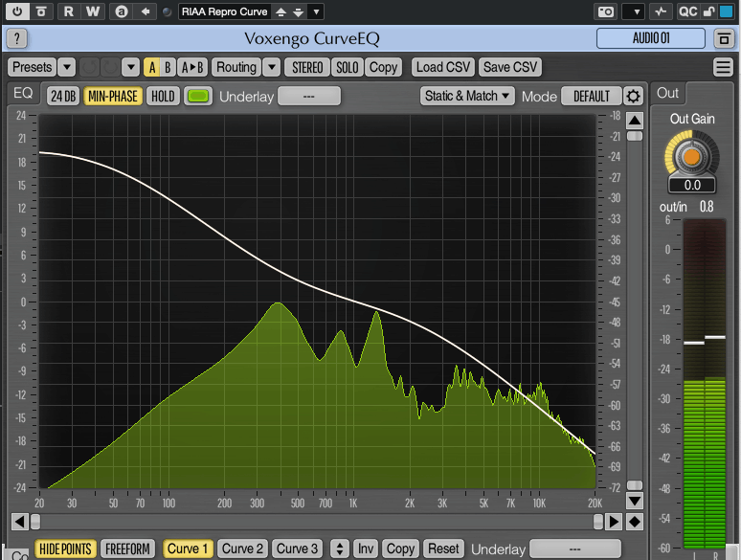Load previous preset with up arrow
Viewport: 741px width, 560px height.
281,11
